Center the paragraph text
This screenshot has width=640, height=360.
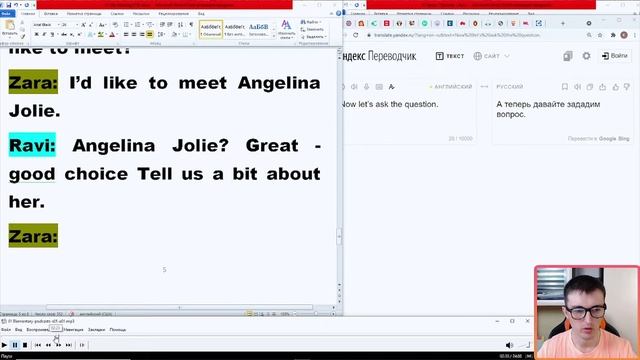134,34
